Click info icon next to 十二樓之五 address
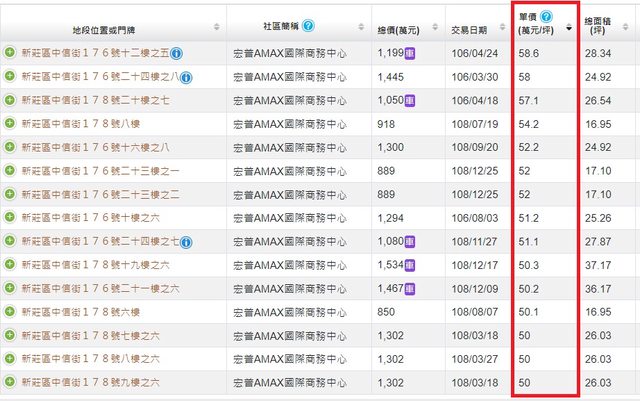Image resolution: width=640 pixels, height=401 pixels. pyautogui.click(x=177, y=52)
